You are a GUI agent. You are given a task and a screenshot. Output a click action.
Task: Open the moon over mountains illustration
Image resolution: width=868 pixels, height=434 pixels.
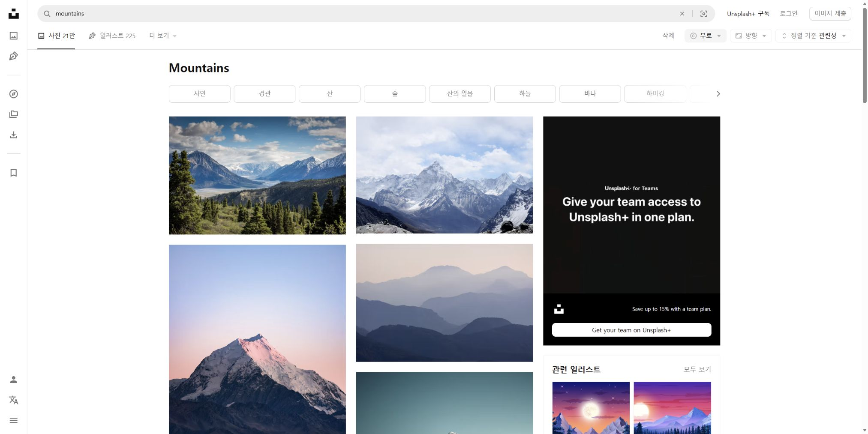point(591,408)
